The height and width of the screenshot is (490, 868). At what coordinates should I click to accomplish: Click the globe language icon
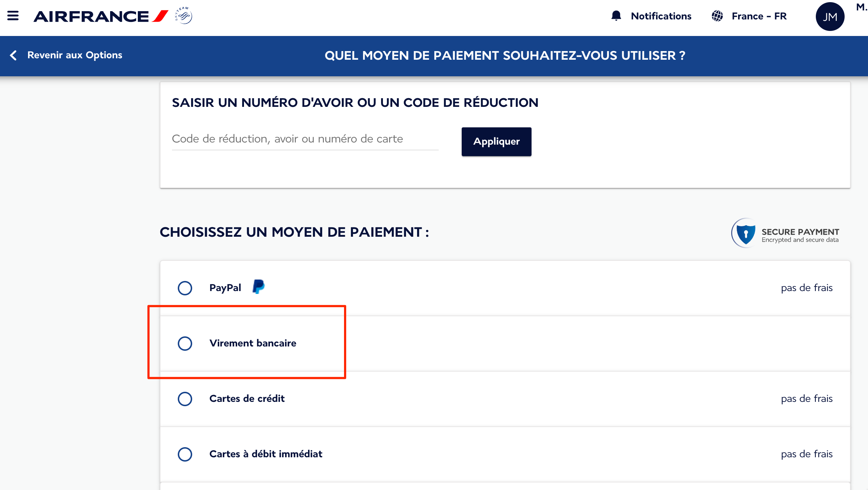pos(717,16)
